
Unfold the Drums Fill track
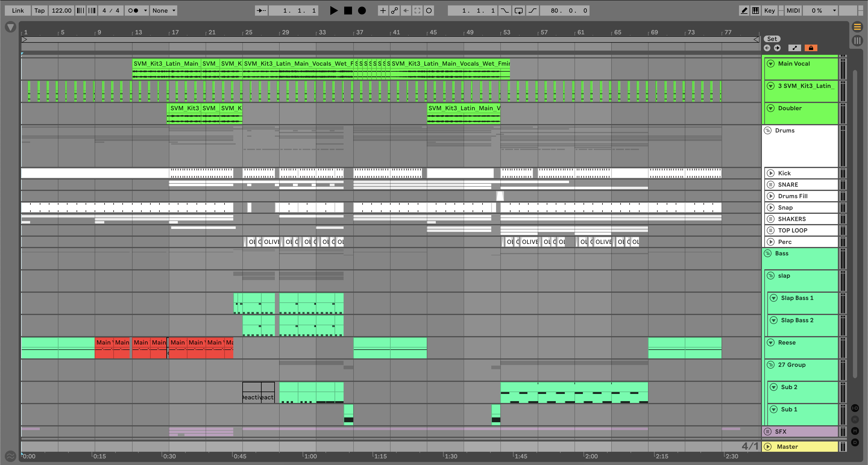tap(771, 196)
